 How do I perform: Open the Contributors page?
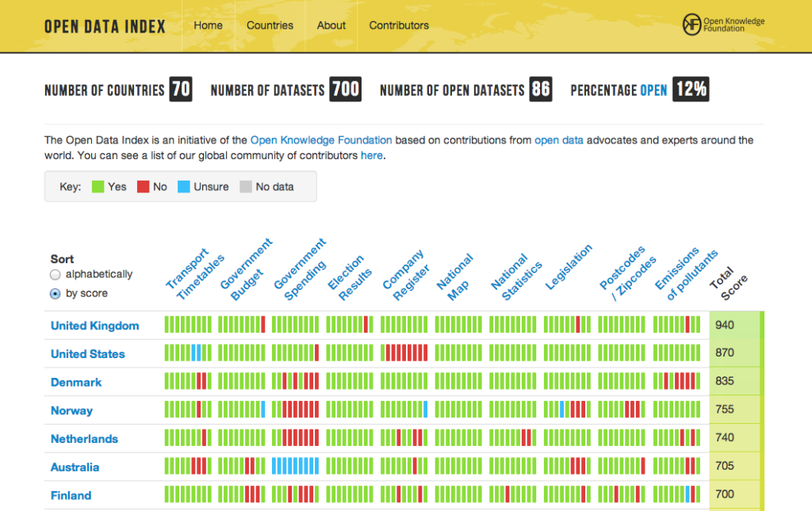point(399,25)
